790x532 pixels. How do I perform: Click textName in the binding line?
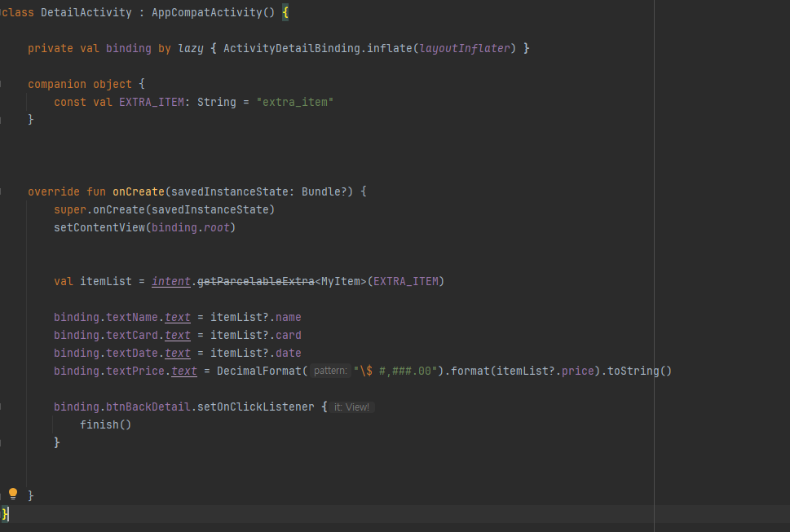[132, 317]
